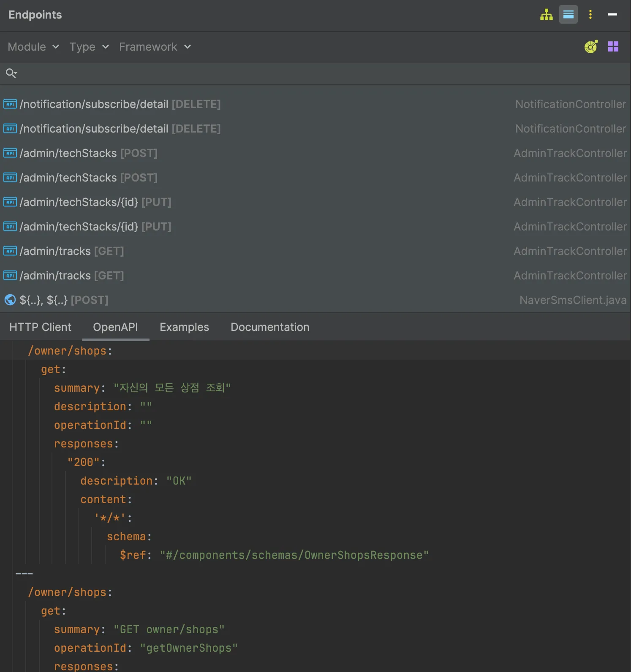Click the green radar target icon
Screen dimensions: 631x672
click(x=591, y=46)
